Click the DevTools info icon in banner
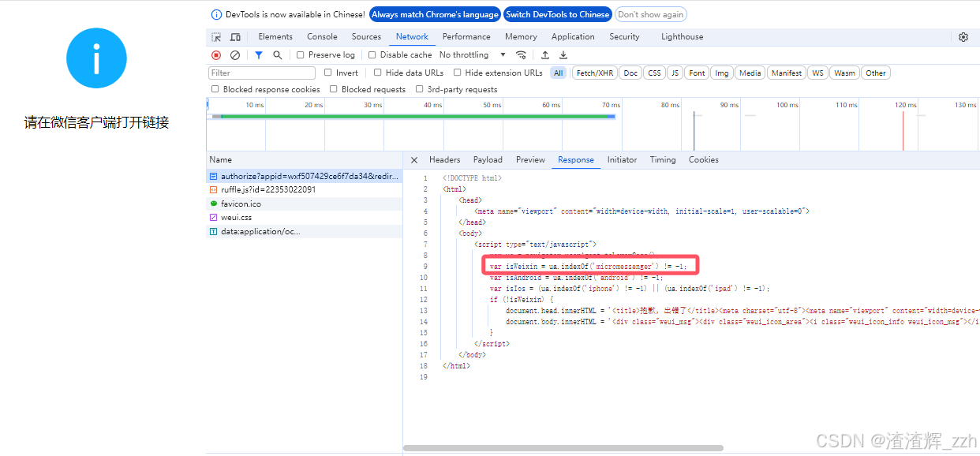 pos(216,14)
